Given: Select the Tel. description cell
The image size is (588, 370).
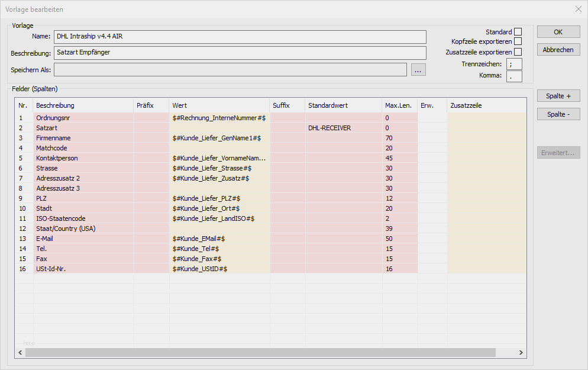Looking at the screenshot, I should [x=83, y=249].
